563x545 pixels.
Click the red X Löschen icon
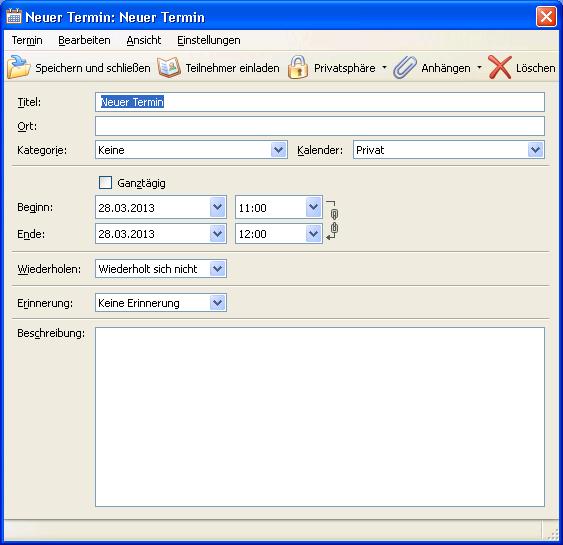click(499, 67)
